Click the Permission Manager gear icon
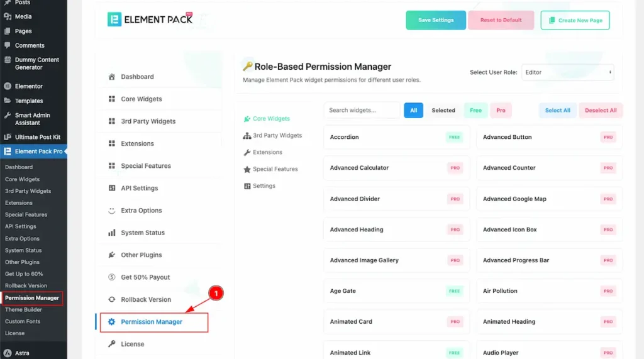644x359 pixels. [x=112, y=322]
